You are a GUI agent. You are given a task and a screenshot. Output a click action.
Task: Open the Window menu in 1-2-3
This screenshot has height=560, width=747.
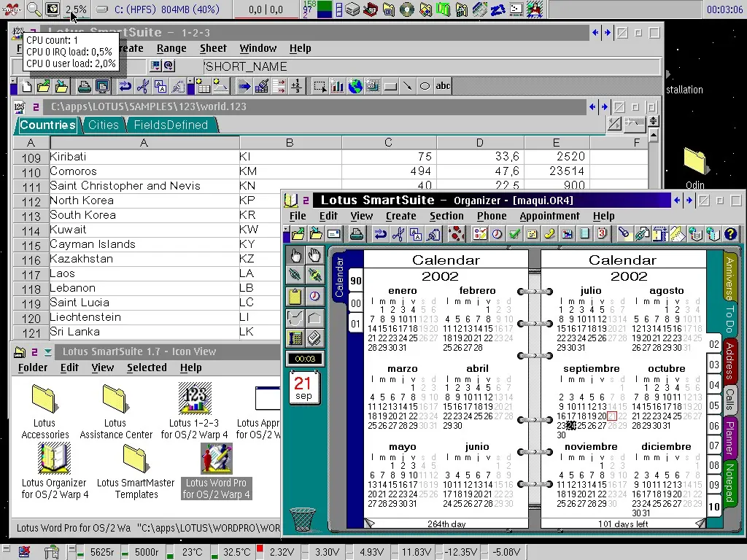(x=258, y=48)
